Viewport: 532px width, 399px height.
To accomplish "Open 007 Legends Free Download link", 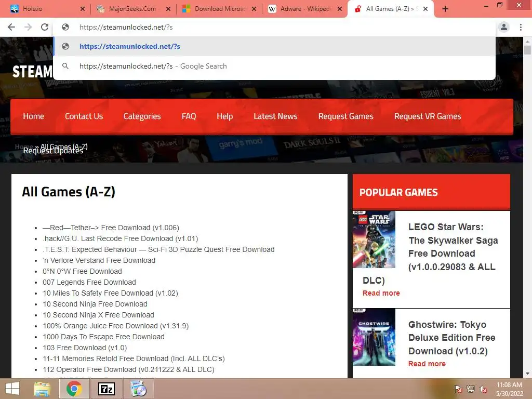I will [89, 282].
